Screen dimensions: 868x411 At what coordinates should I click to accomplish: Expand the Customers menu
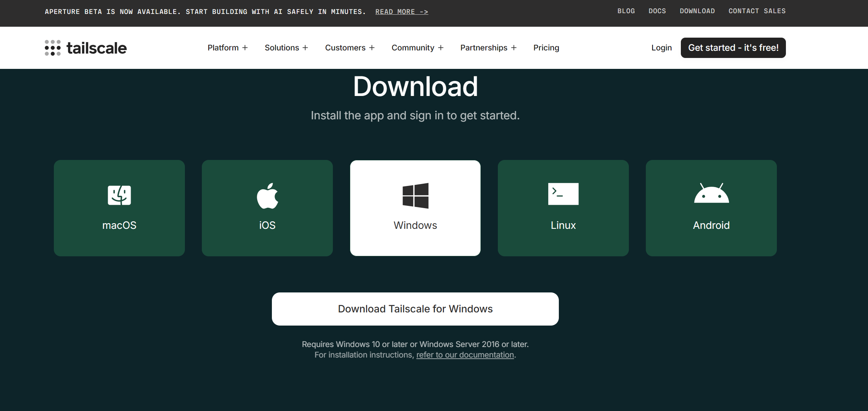click(350, 48)
